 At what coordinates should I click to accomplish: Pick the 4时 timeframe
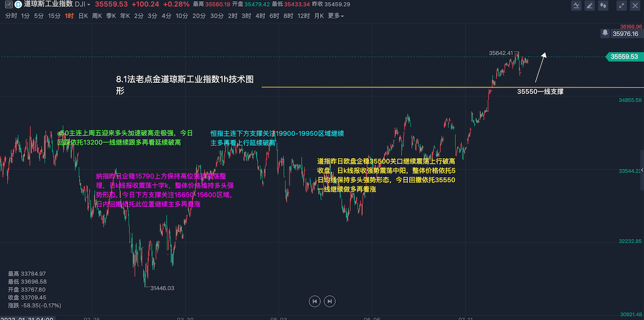260,16
